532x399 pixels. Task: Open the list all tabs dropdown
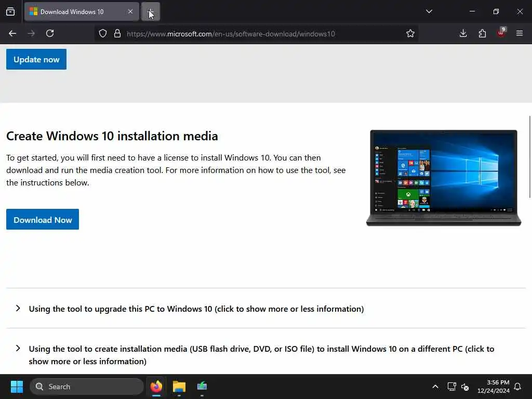(429, 11)
